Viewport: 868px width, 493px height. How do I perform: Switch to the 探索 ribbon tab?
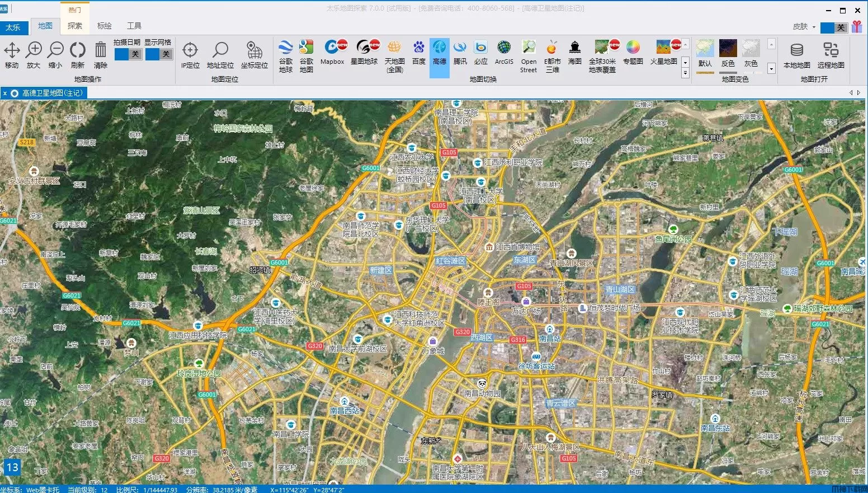tap(75, 26)
